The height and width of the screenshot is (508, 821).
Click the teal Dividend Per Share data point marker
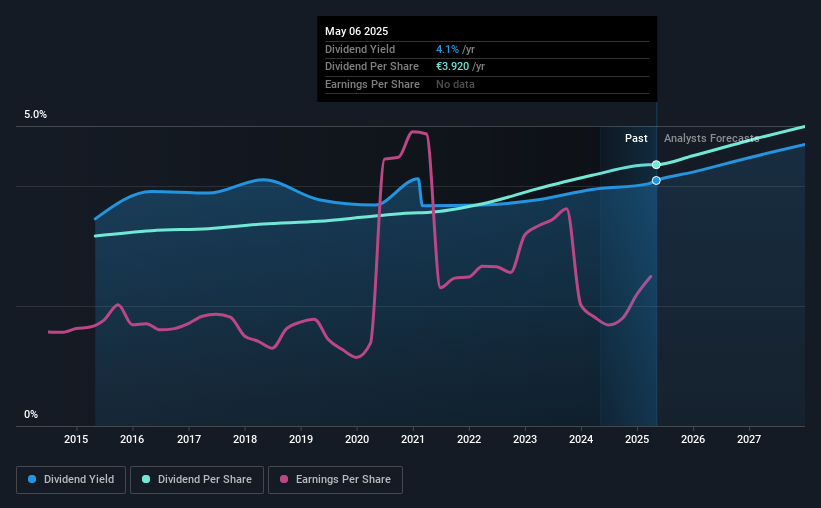(656, 165)
